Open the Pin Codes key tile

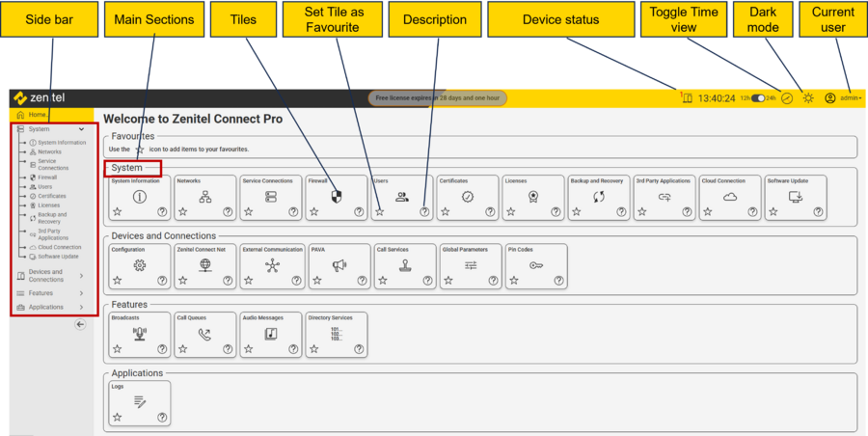click(536, 266)
